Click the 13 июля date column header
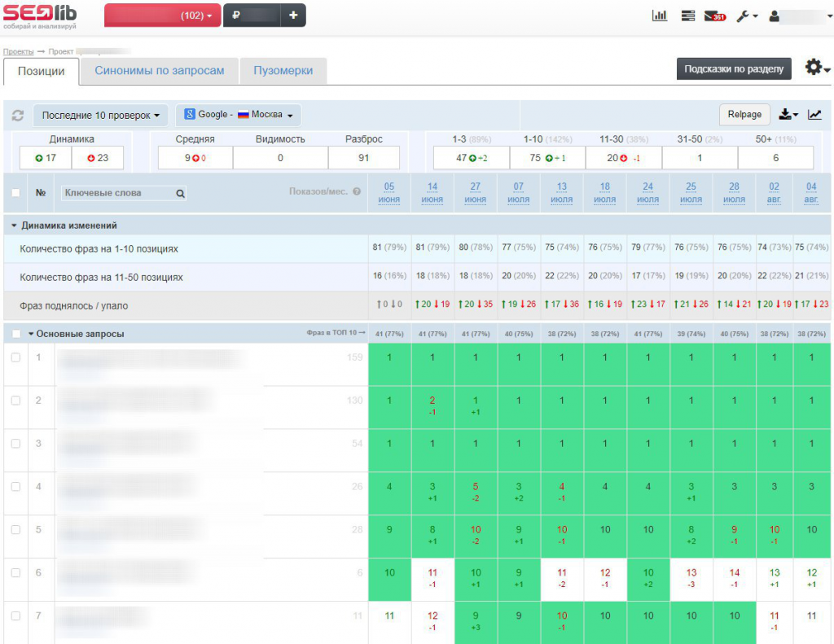834x644 pixels. (x=562, y=192)
